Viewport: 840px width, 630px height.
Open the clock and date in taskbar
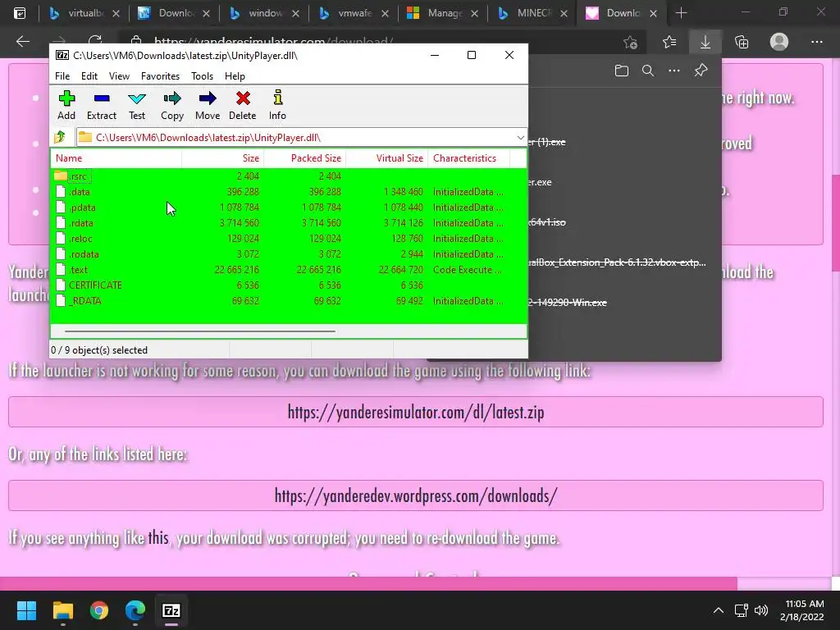point(802,610)
